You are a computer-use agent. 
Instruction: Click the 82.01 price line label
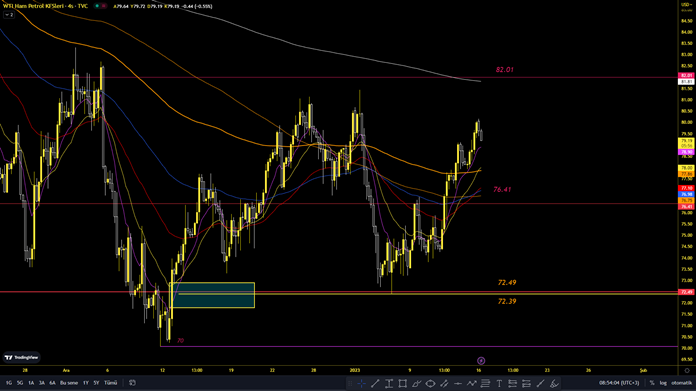(505, 70)
